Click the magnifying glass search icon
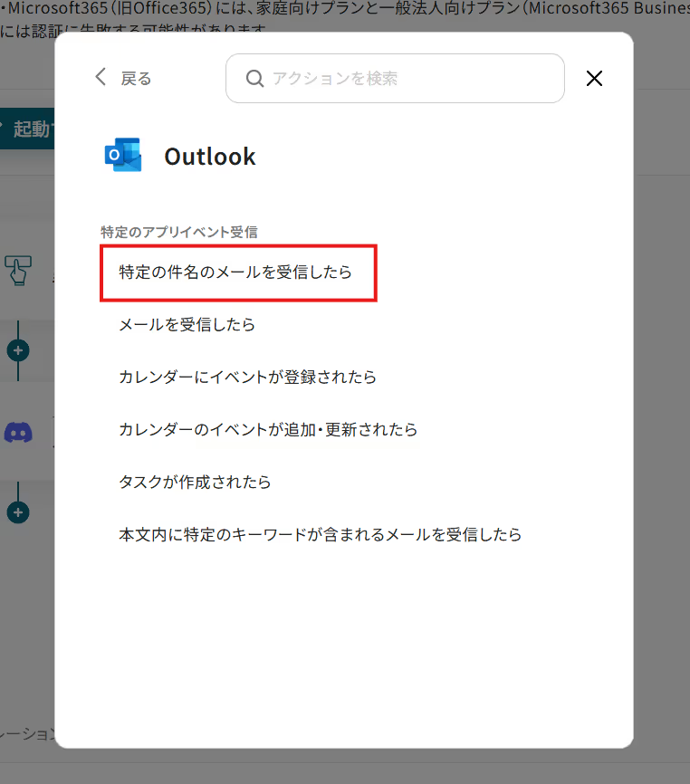690x784 pixels. coord(254,79)
